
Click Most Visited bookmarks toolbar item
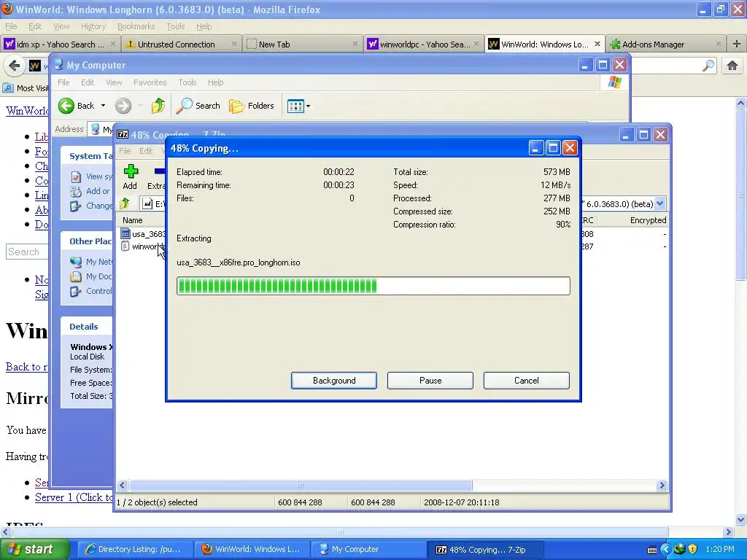(26, 88)
